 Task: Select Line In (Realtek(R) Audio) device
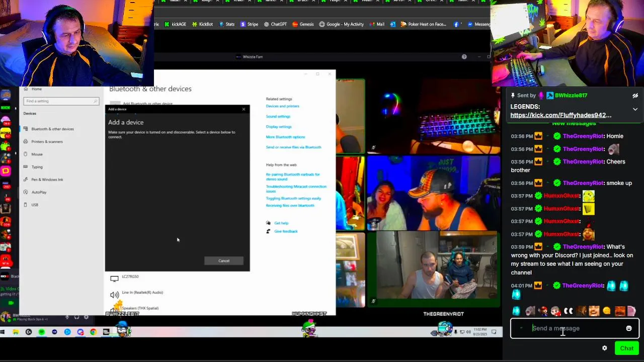click(137, 294)
